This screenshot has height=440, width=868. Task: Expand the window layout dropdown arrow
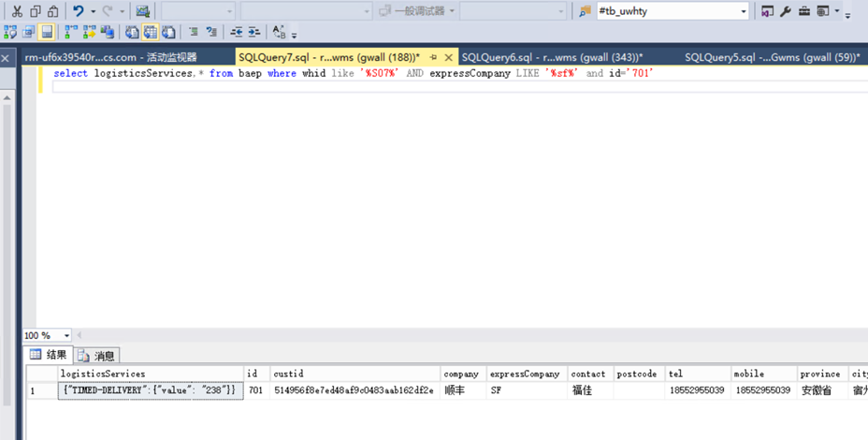(836, 11)
